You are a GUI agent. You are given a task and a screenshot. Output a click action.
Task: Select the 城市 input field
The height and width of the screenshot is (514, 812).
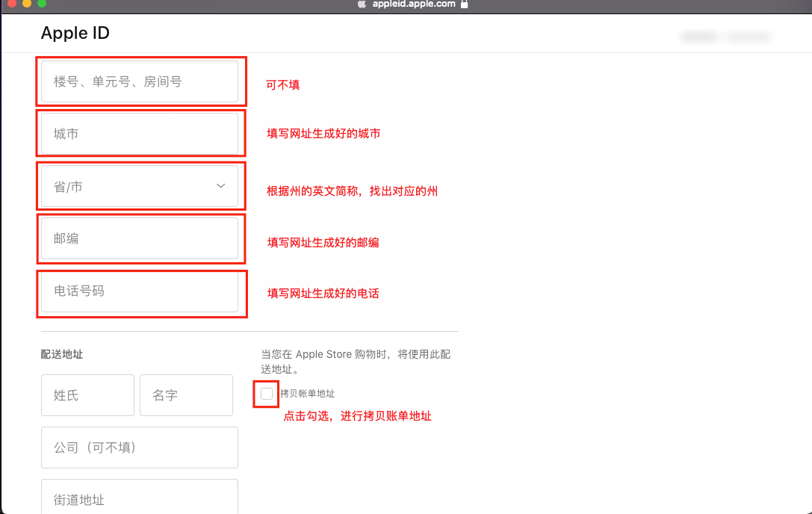click(x=140, y=134)
